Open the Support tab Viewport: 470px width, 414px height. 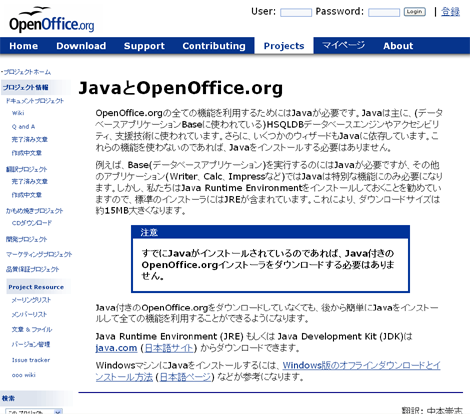click(144, 46)
